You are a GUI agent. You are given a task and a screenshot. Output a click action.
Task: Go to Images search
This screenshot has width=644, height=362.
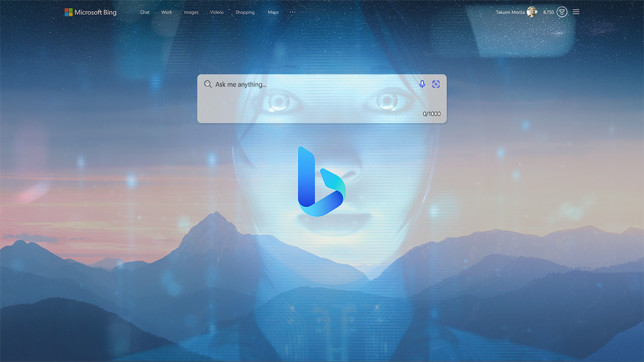pyautogui.click(x=191, y=12)
